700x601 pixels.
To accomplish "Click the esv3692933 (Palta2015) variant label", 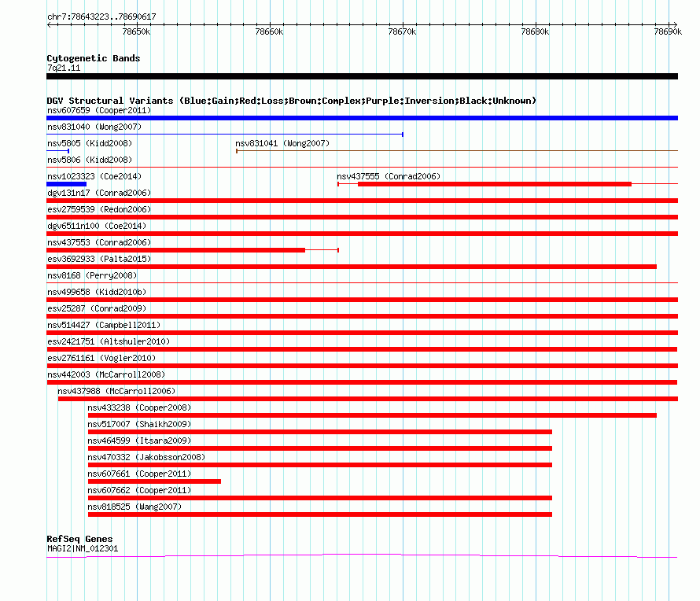I will click(x=99, y=259).
